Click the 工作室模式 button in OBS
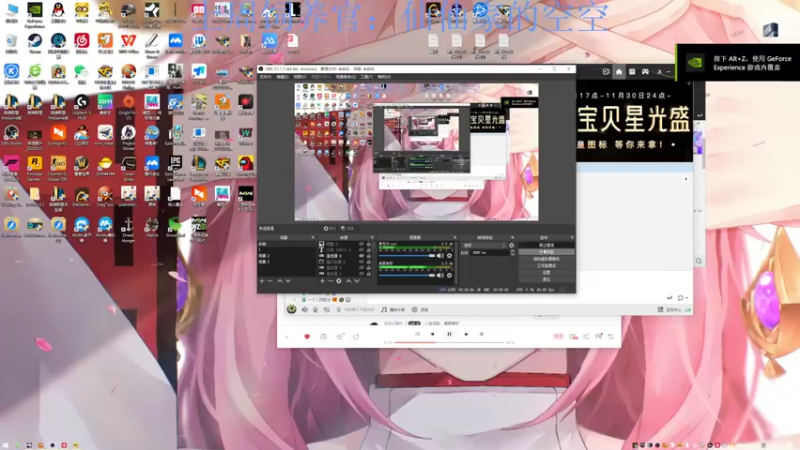 546,266
